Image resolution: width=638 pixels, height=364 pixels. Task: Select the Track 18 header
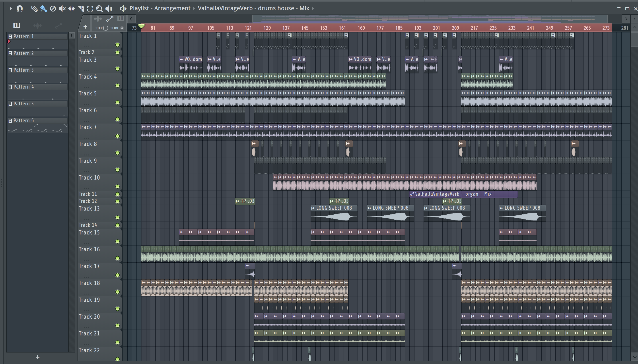pyautogui.click(x=100, y=287)
